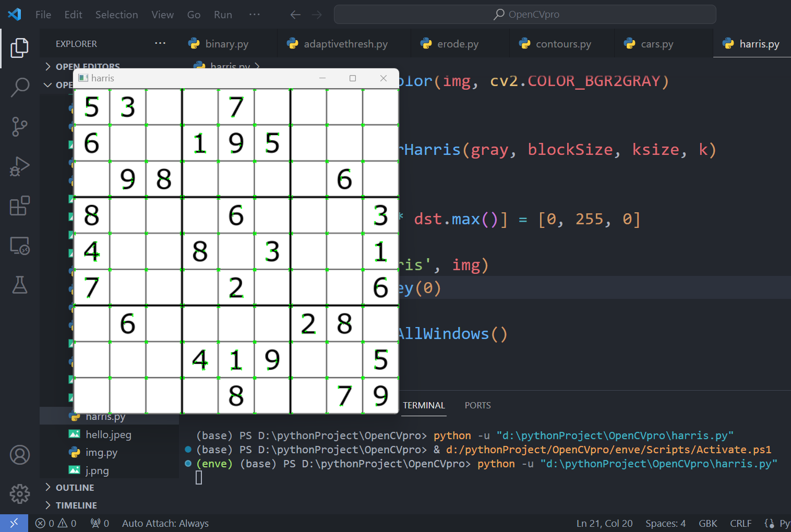This screenshot has height=532, width=791.
Task: Open Run and Debug view
Action: coord(20,166)
